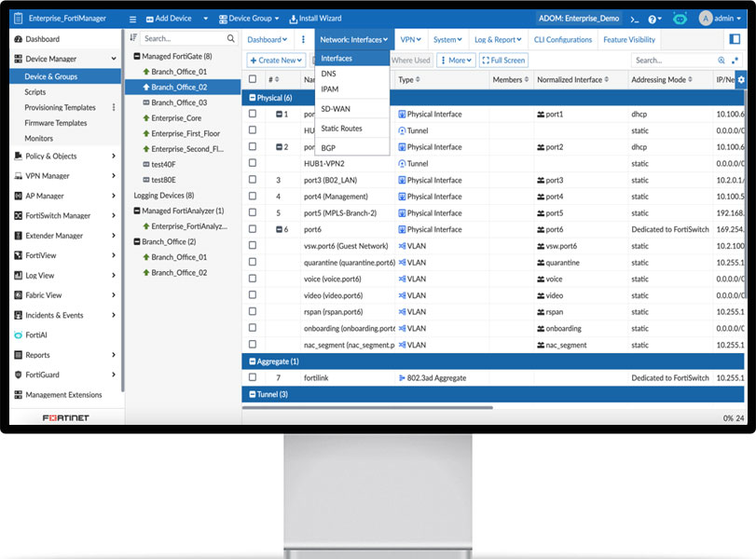Click the Tunnel type icon in HUB1-VPN2 row

[x=402, y=164]
